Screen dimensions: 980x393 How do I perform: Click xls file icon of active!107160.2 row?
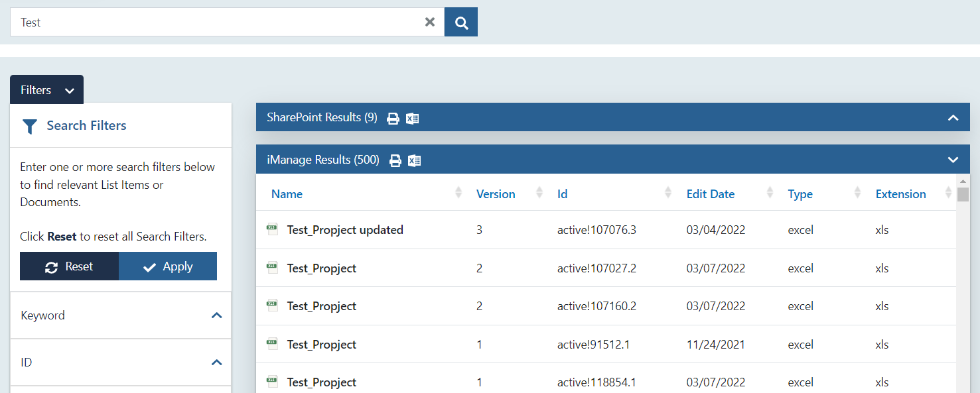pos(272,306)
